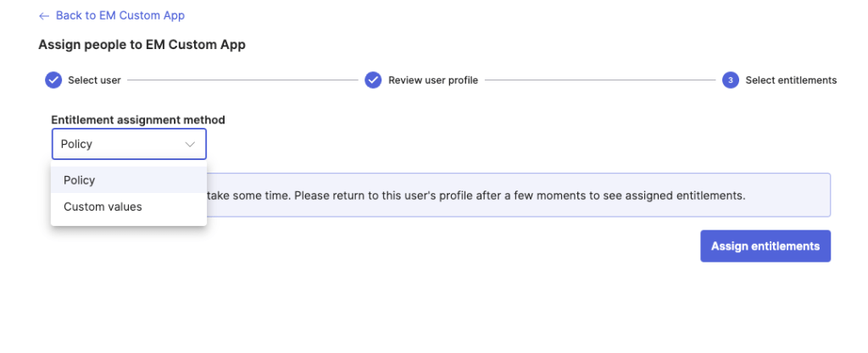Go to the Review user profile step label
The width and height of the screenshot is (868, 353).
click(433, 80)
